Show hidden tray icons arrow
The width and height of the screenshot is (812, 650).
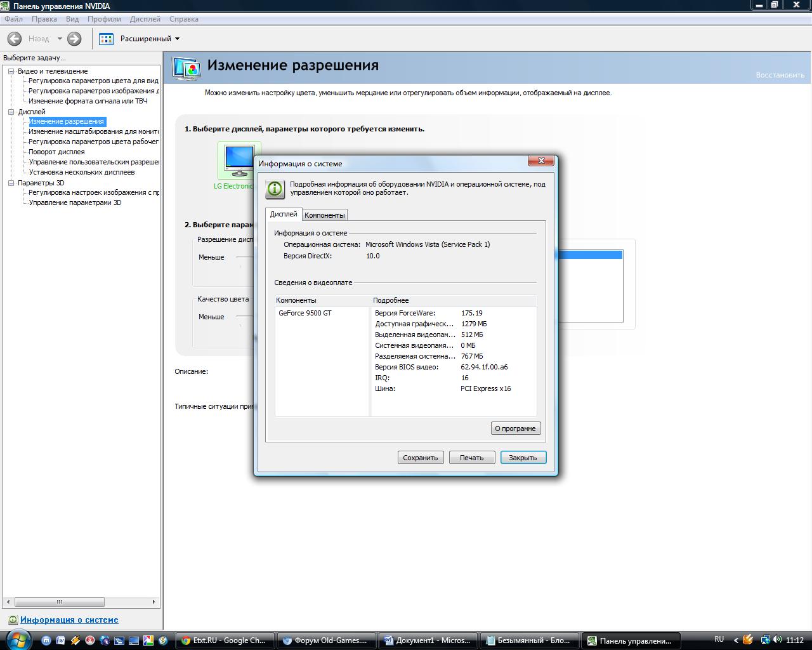point(736,640)
